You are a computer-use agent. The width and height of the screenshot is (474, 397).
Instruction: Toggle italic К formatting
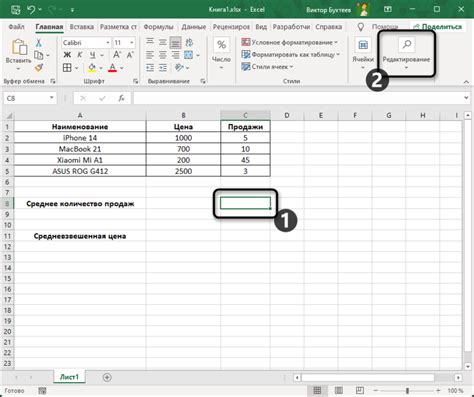coord(80,55)
